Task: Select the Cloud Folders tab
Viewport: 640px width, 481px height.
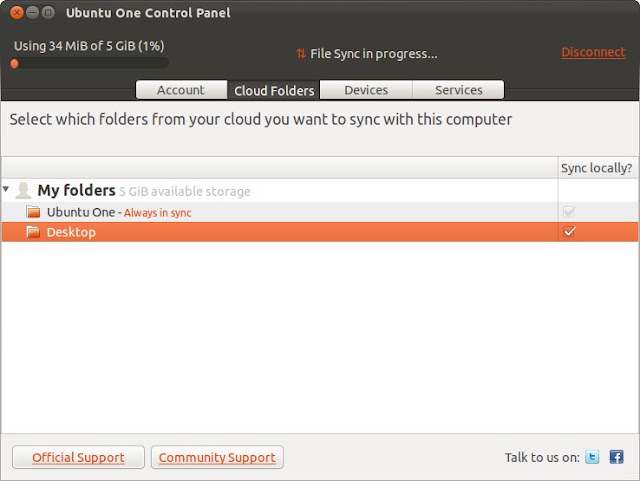Action: coord(274,90)
